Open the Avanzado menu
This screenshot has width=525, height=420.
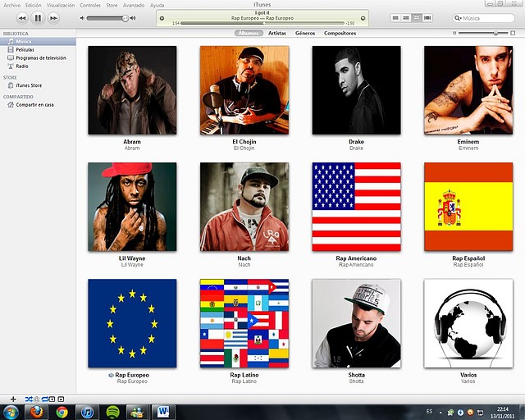134,6
